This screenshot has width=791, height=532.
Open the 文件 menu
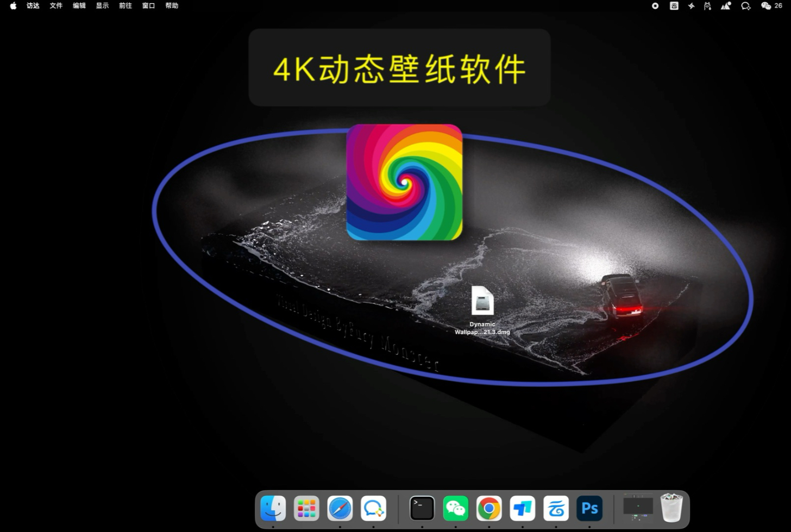click(55, 5)
